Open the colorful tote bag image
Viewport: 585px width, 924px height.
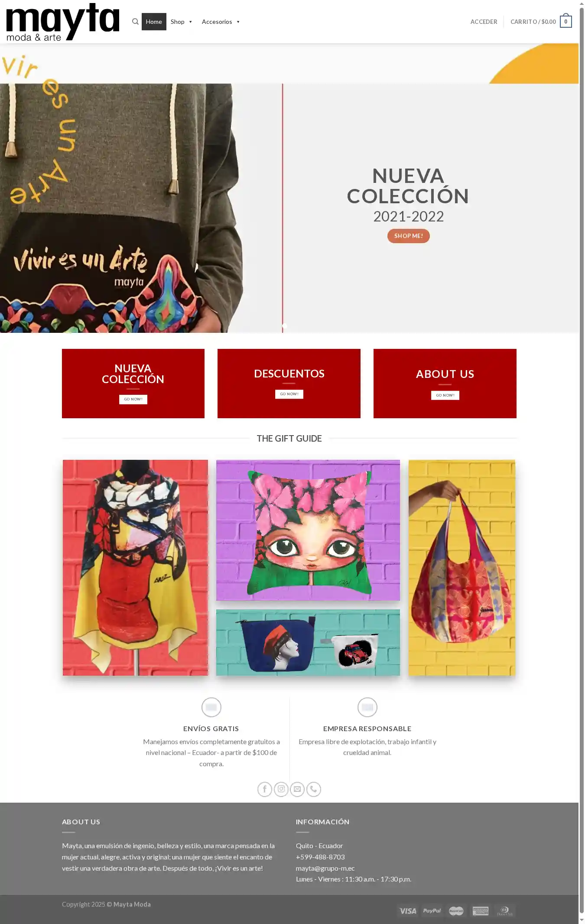click(462, 568)
